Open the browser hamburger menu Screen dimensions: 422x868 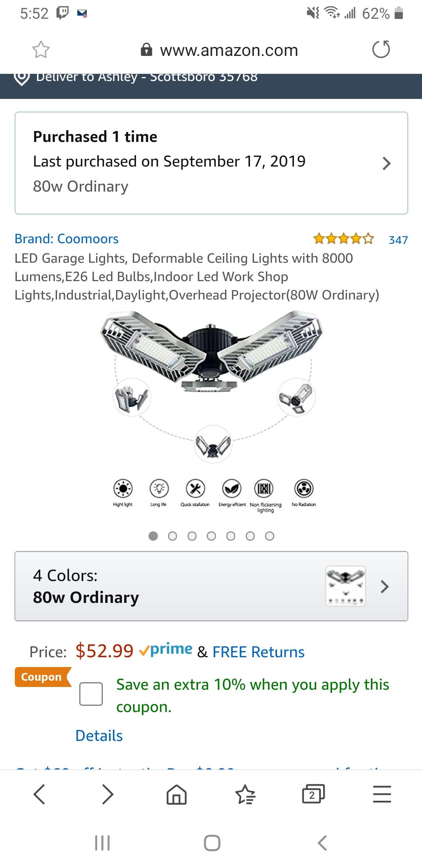[382, 794]
